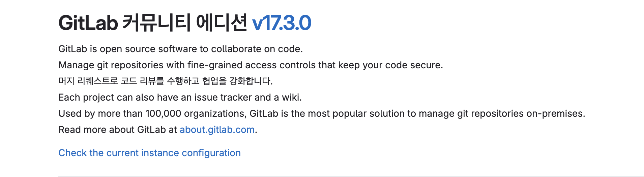Open the v17.3.0 version link
Viewport: 644px width, 177px height.
[x=282, y=23]
